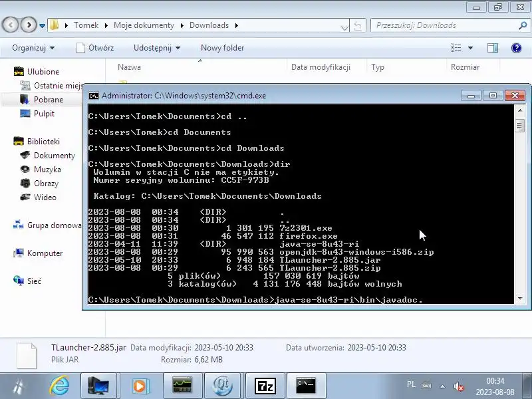This screenshot has height=399, width=532.
Task: Click the muted volume tray icon
Action: click(x=458, y=386)
